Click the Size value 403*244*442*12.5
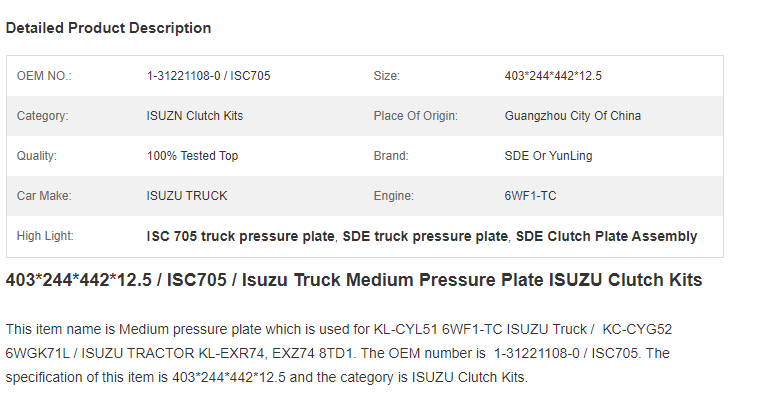The height and width of the screenshot is (420, 776). click(553, 76)
